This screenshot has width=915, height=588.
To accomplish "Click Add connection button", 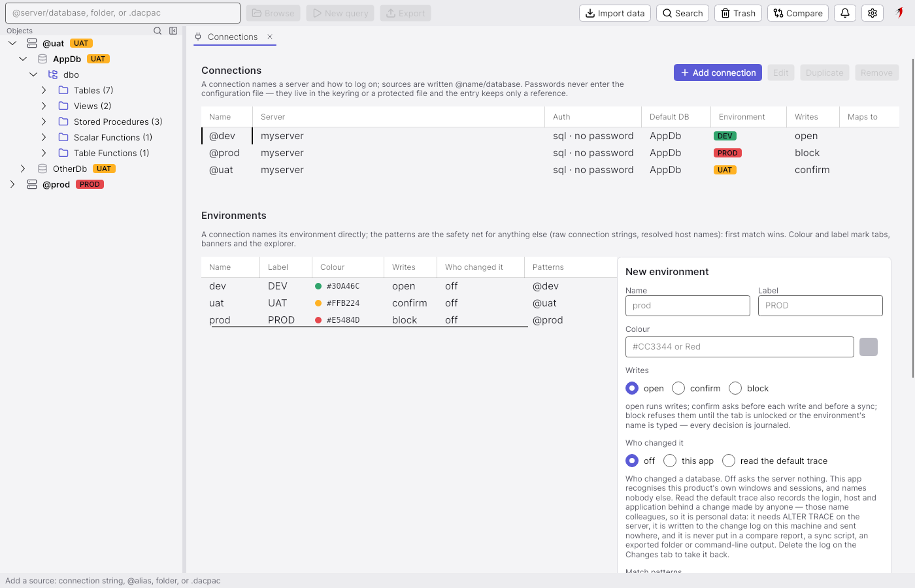I will pyautogui.click(x=718, y=73).
